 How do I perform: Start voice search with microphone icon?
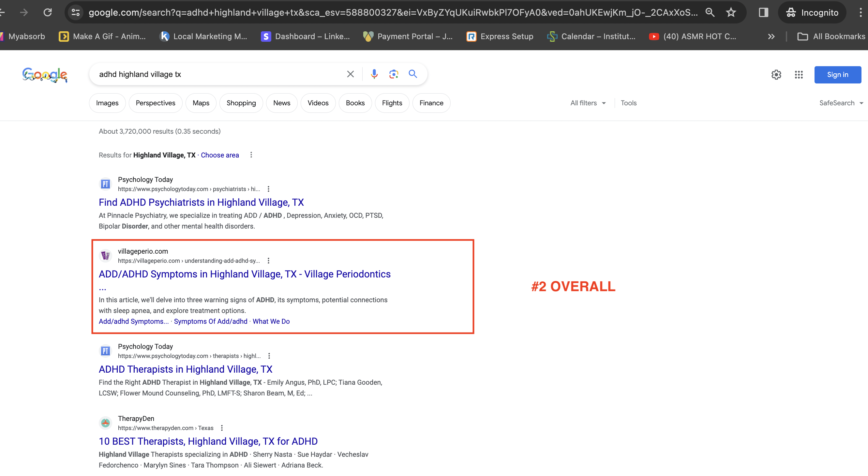(x=374, y=74)
